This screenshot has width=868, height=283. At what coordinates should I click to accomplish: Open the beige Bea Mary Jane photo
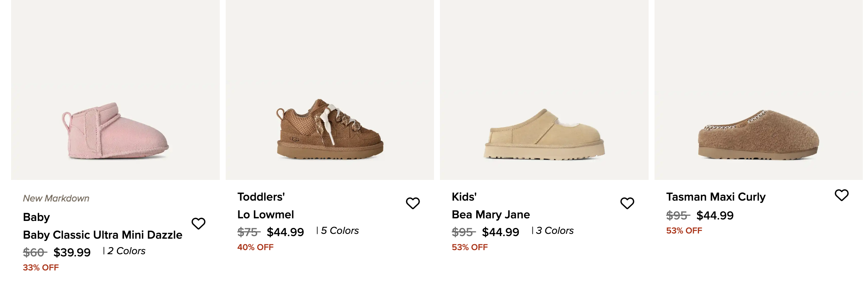point(544,135)
